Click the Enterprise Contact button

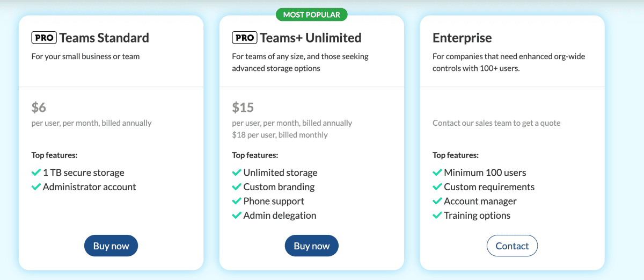pos(512,246)
